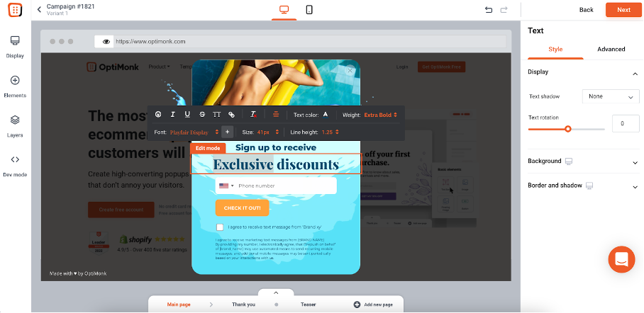644x313 pixels.
Task: Click the Edit mode label
Action: (x=208, y=148)
